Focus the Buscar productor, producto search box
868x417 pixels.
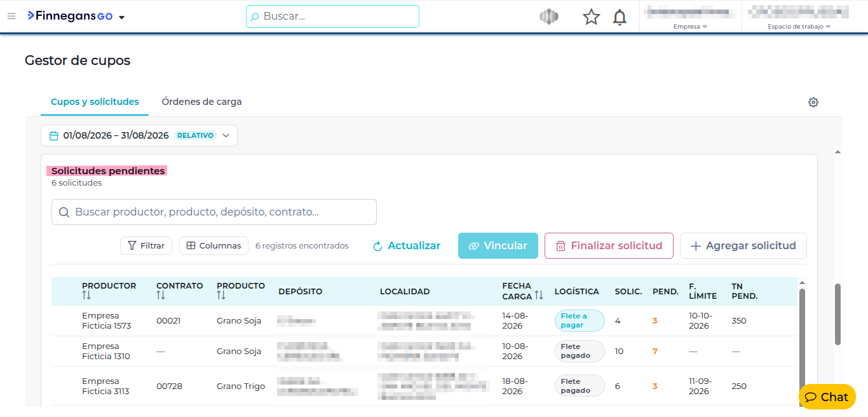[214, 212]
